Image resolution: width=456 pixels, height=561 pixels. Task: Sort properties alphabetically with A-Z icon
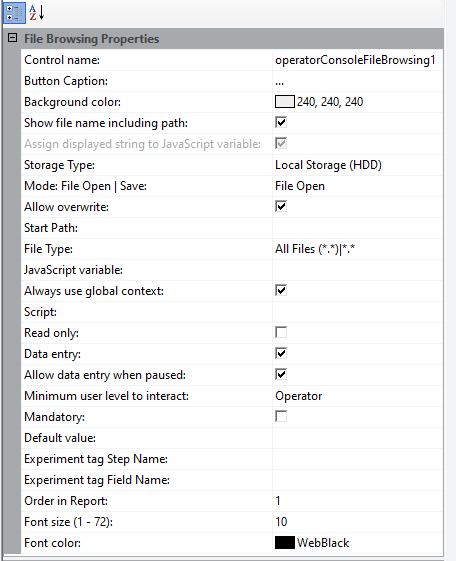click(37, 13)
